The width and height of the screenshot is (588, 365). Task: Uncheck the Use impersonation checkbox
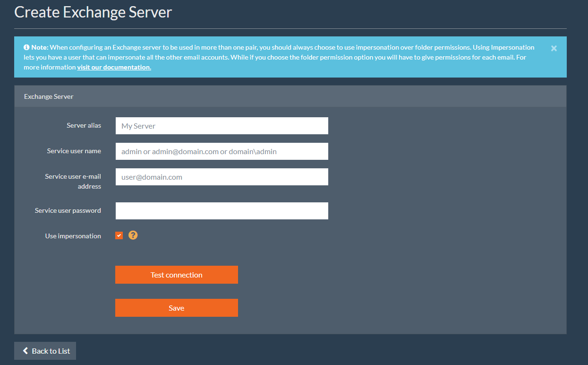(x=119, y=235)
